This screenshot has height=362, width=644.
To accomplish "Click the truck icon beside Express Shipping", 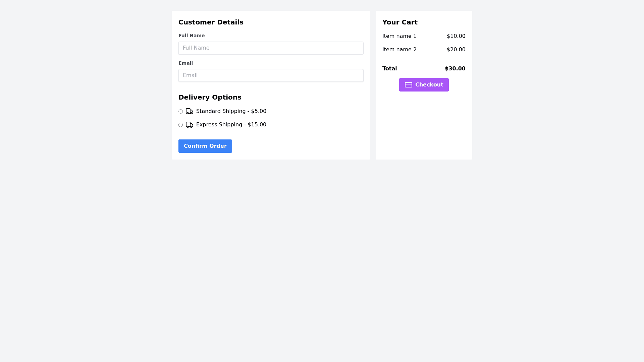I will point(190,125).
